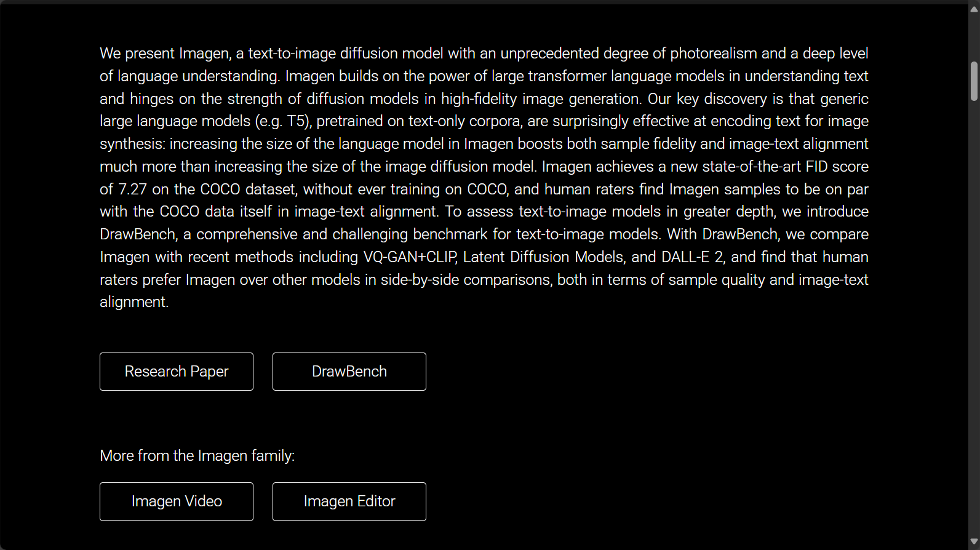This screenshot has width=980, height=550.
Task: Open the DrawBench button below the abstract
Action: pyautogui.click(x=349, y=372)
